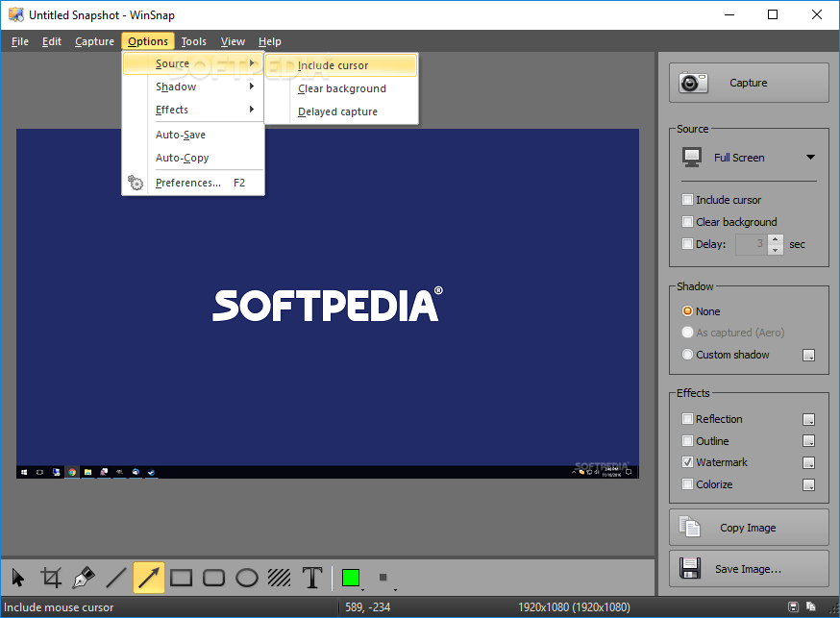Image resolution: width=840 pixels, height=618 pixels.
Task: Select the Rounded Rectangle tool
Action: point(213,578)
